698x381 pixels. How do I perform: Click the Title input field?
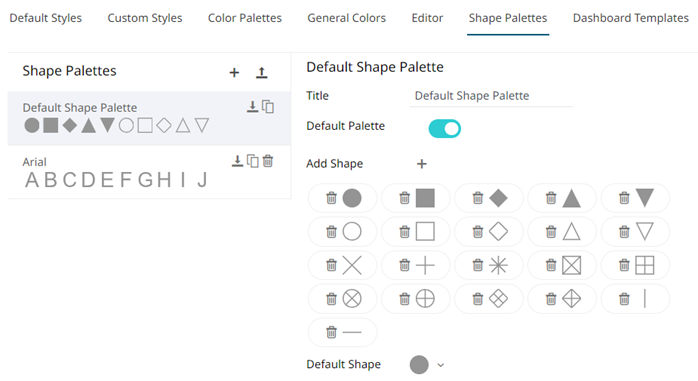tap(491, 96)
